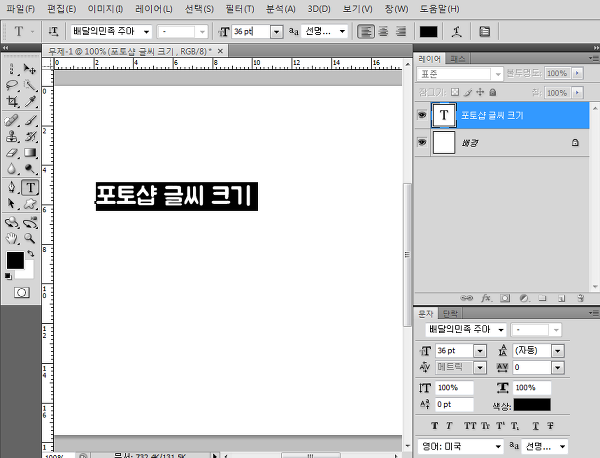Select the Move tool

[30, 69]
